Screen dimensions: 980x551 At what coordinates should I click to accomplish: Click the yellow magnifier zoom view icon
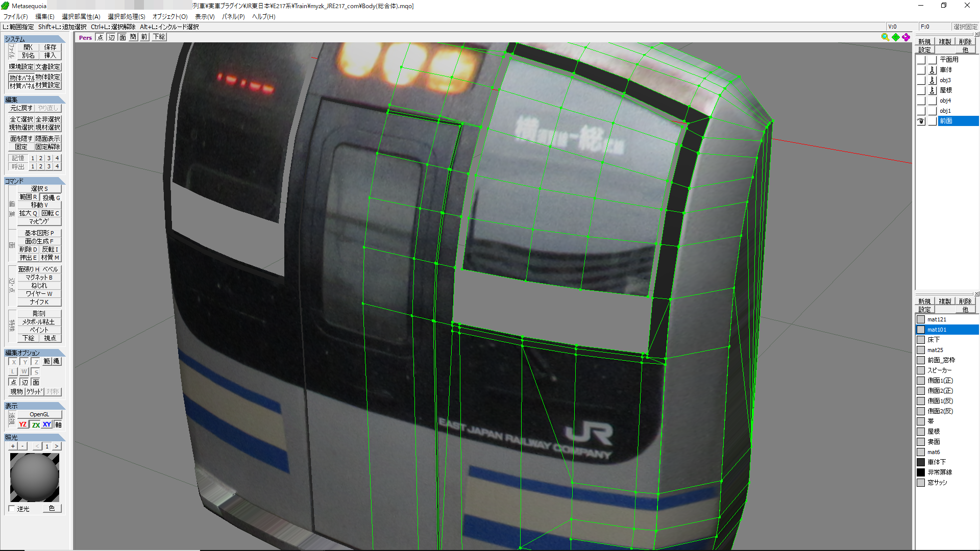point(885,37)
